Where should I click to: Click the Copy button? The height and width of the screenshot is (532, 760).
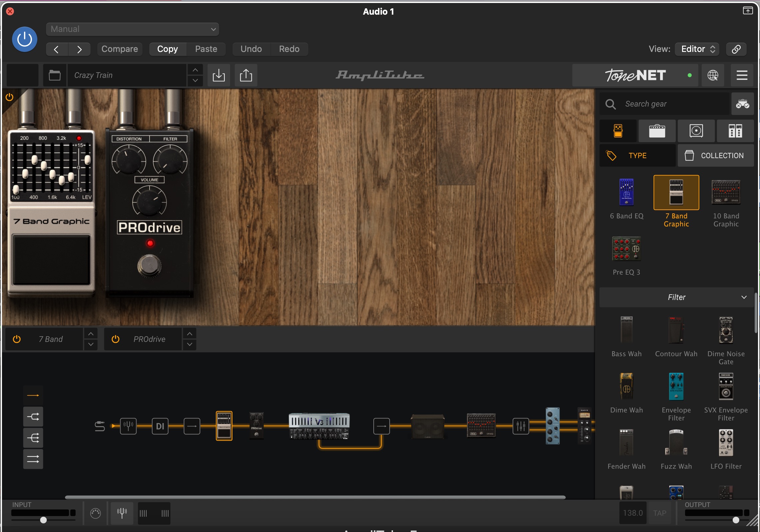pos(168,49)
